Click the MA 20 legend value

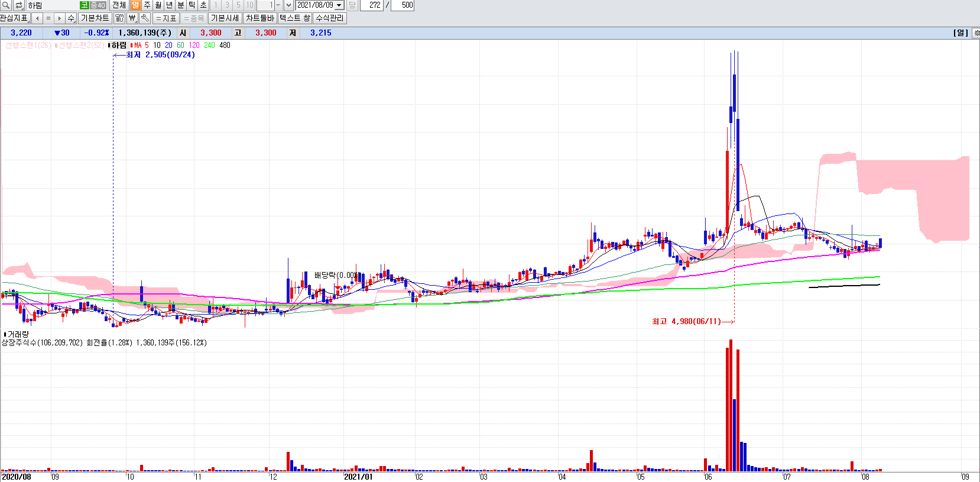[168, 45]
